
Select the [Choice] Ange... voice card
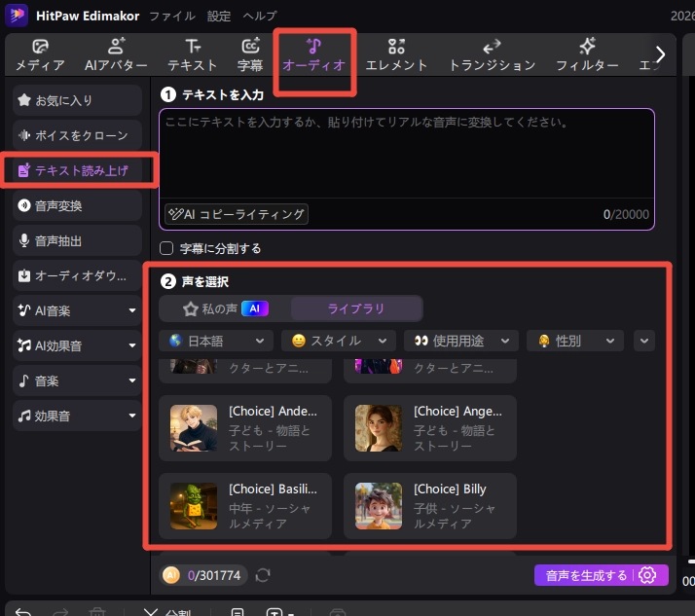(430, 428)
